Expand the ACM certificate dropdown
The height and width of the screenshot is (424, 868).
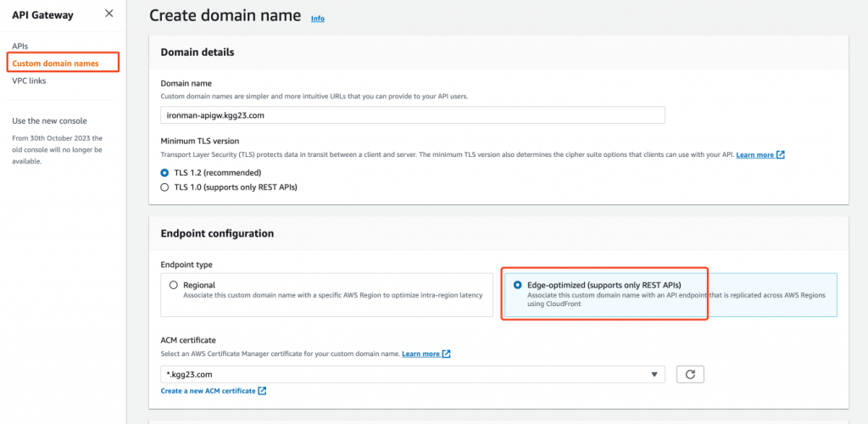pyautogui.click(x=413, y=375)
